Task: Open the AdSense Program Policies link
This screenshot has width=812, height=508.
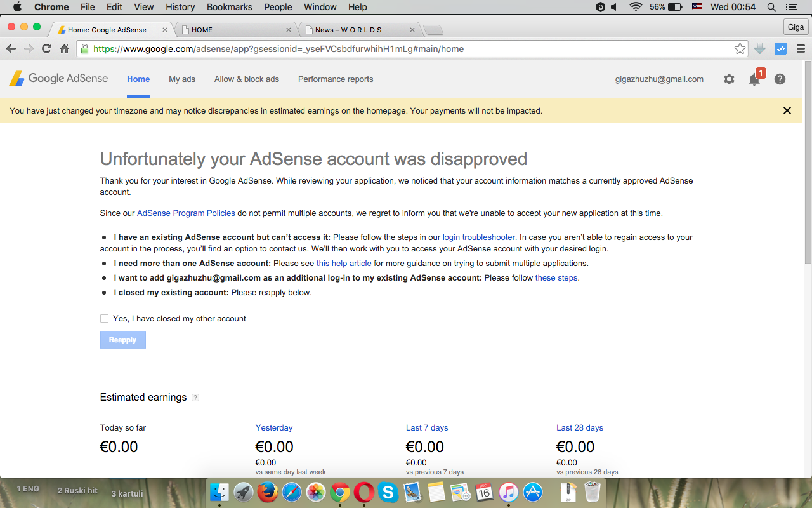Action: point(186,213)
